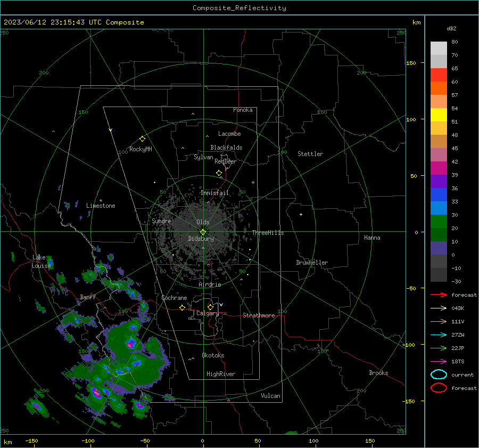This screenshot has width=479, height=448.
Task: Click the Innisfail town label
Action: coord(214,193)
